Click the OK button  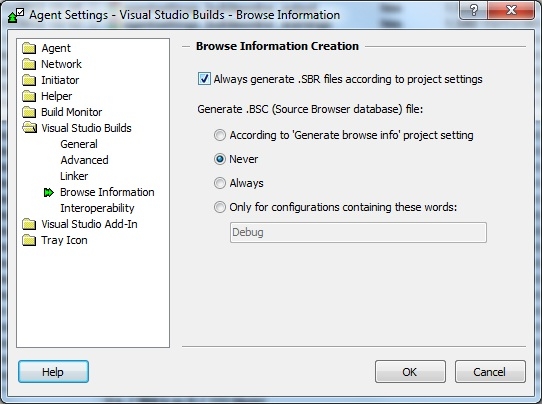pos(410,372)
